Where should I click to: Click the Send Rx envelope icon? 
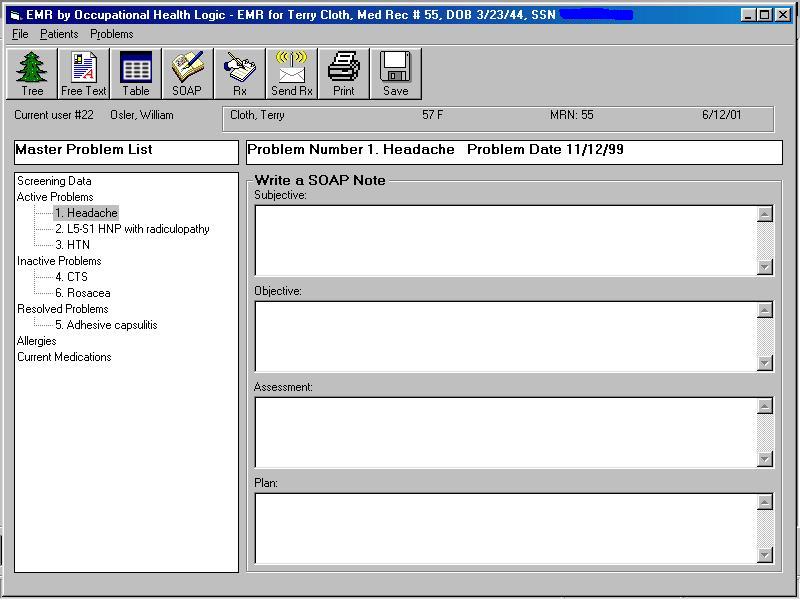[x=292, y=74]
